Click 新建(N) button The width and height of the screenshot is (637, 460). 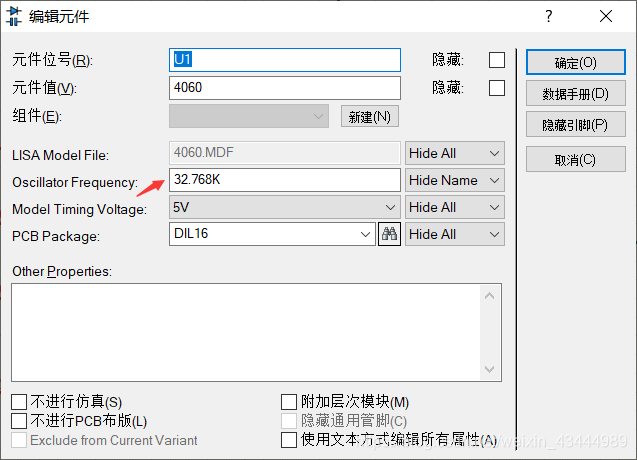pyautogui.click(x=370, y=117)
